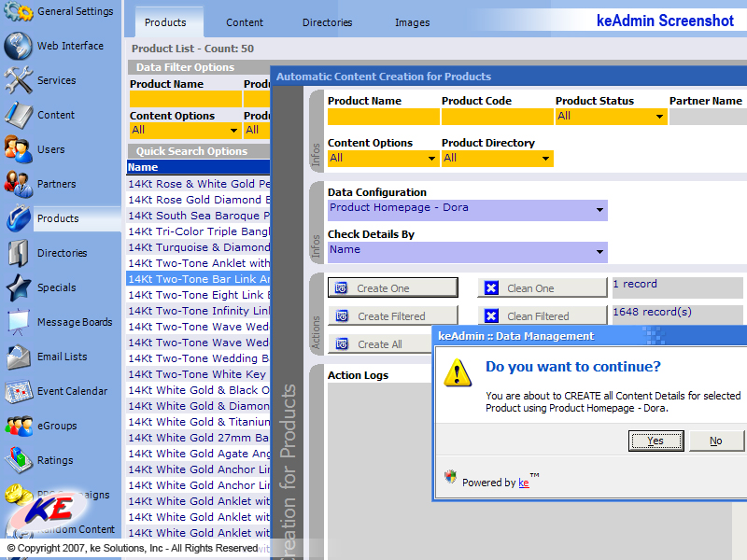This screenshot has height=560, width=747.
Task: Click the No button in the dialog
Action: pyautogui.click(x=715, y=441)
